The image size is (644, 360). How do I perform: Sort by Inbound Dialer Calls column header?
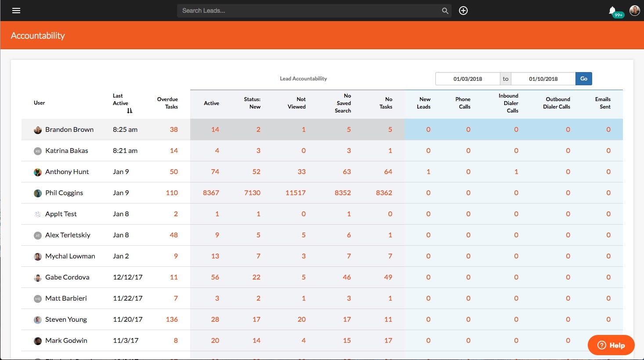[x=509, y=103]
